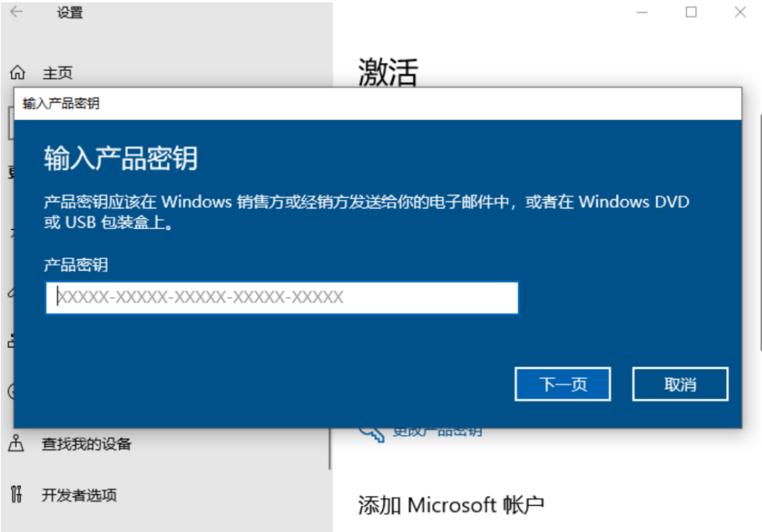The height and width of the screenshot is (532, 762).
Task: Click the 查找我的设备 person-pin icon
Action: pyautogui.click(x=16, y=443)
